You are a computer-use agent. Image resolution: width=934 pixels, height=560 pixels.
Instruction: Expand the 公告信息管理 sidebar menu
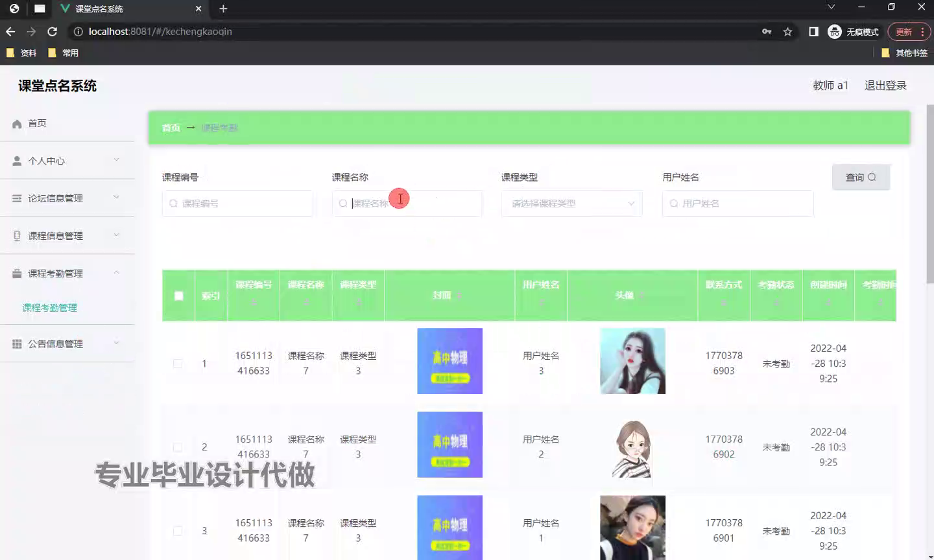[116, 343]
